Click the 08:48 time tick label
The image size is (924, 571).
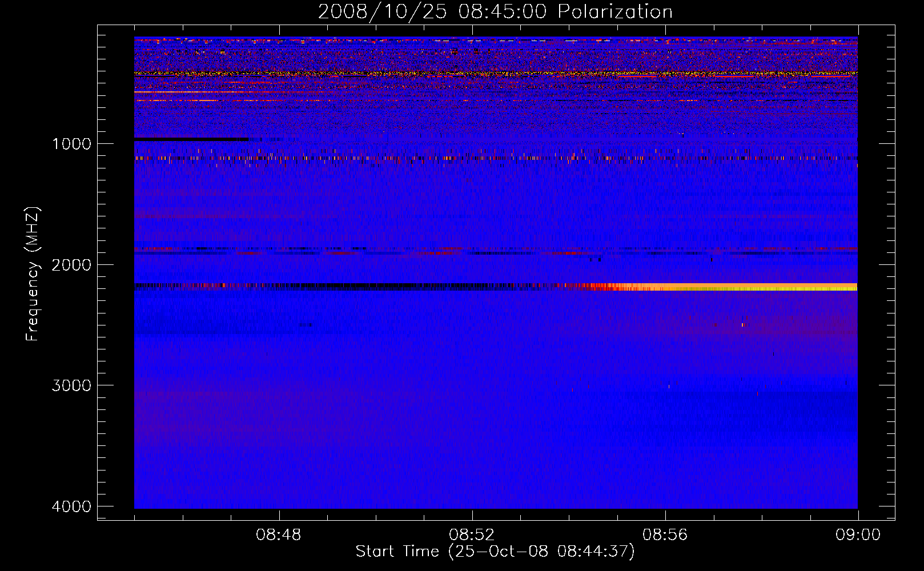click(279, 535)
